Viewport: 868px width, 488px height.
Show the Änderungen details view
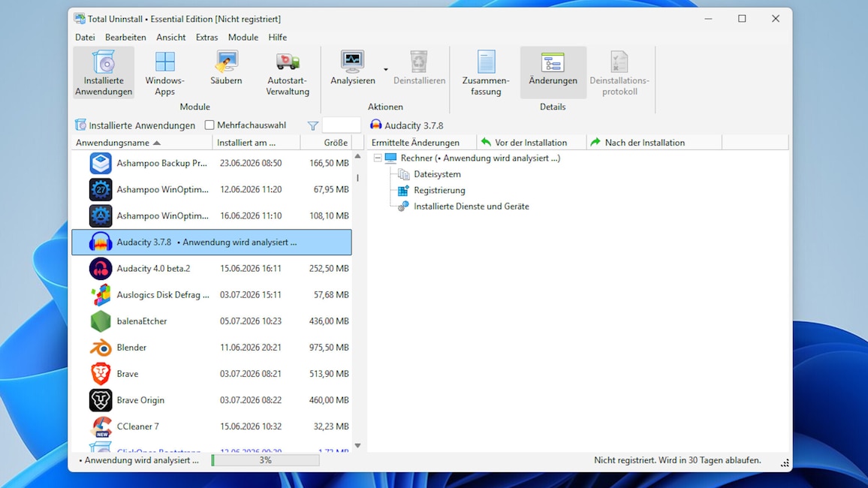(x=553, y=73)
